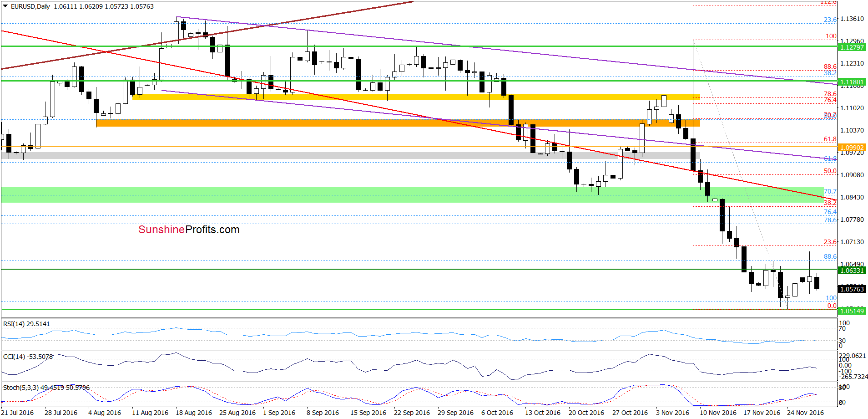The width and height of the screenshot is (868, 419).
Task: Click the 1.11020 price axis value
Action: coord(852,108)
